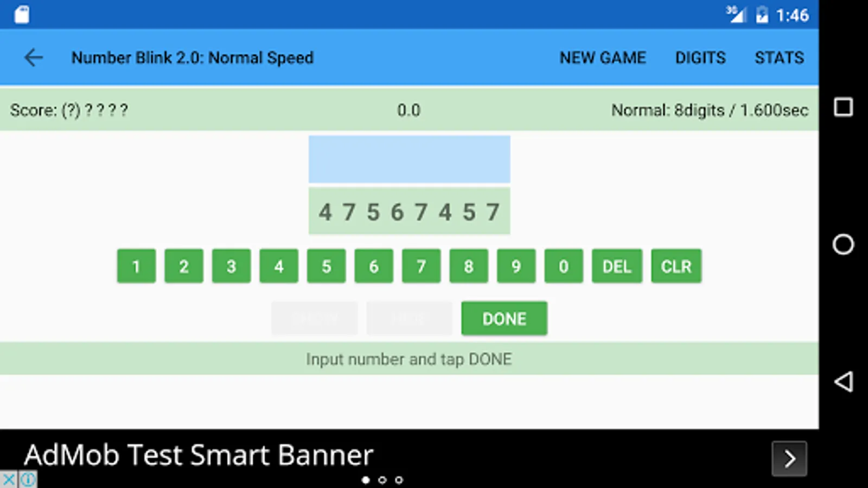Tap the number 8 key

click(469, 266)
